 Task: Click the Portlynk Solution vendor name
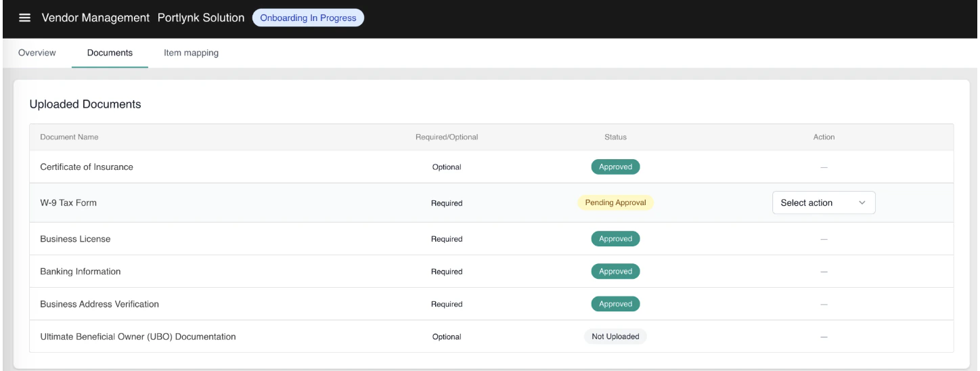pyautogui.click(x=201, y=18)
